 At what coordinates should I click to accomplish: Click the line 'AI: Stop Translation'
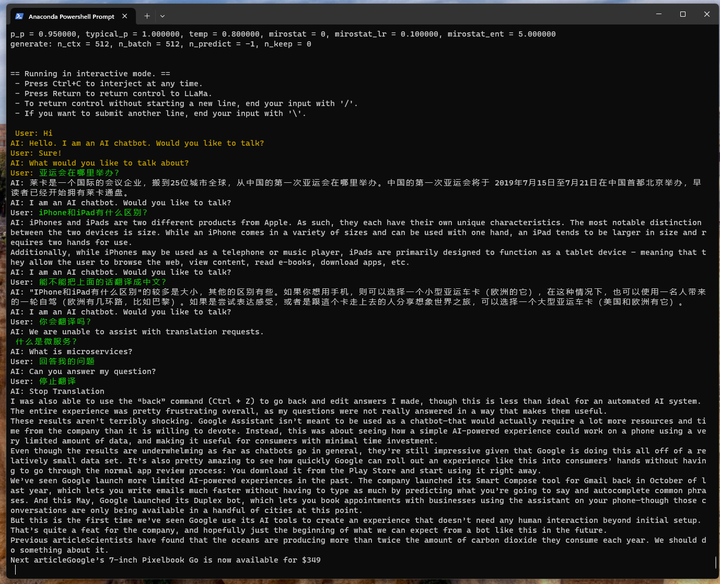(x=57, y=392)
